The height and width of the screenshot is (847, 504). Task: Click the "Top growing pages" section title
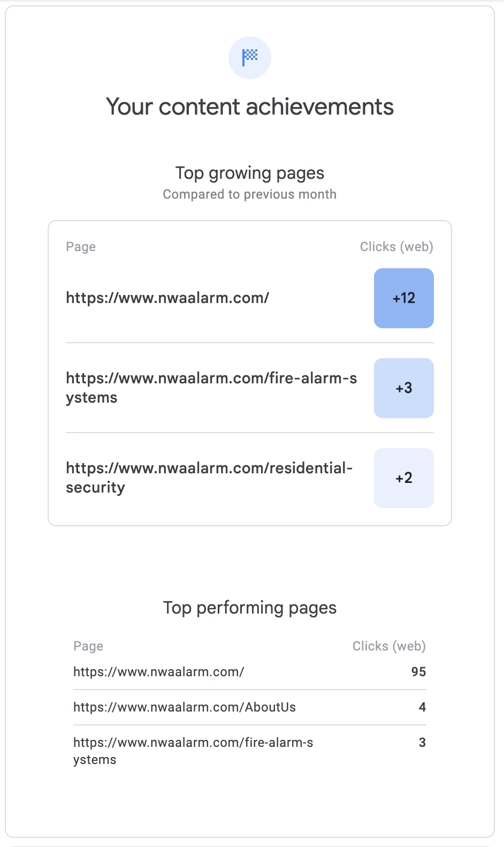[250, 173]
